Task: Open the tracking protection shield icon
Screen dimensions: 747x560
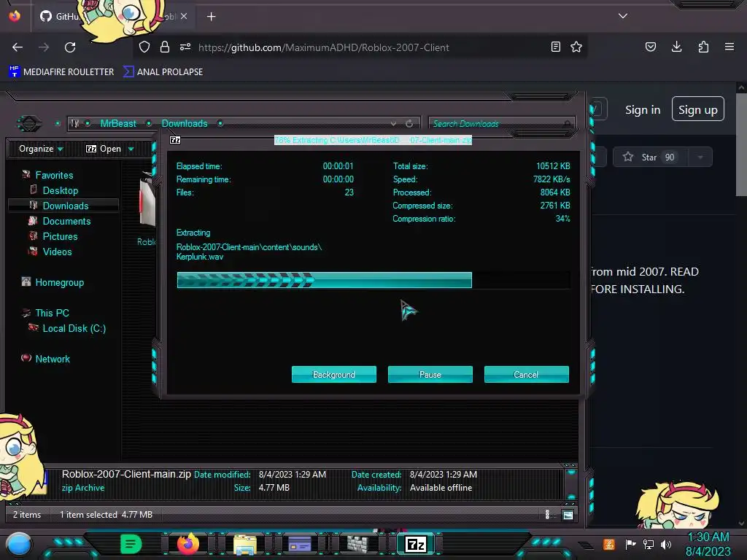Action: click(x=144, y=47)
